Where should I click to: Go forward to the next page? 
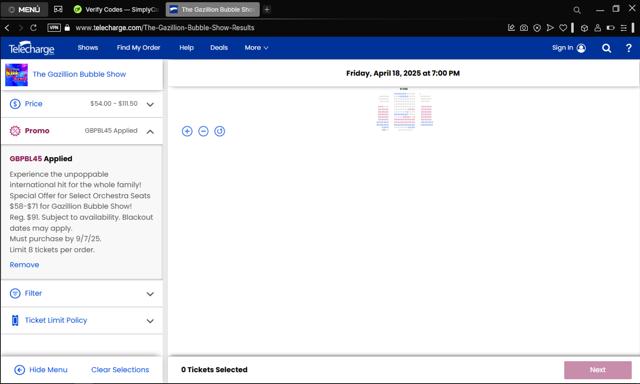pos(20,28)
